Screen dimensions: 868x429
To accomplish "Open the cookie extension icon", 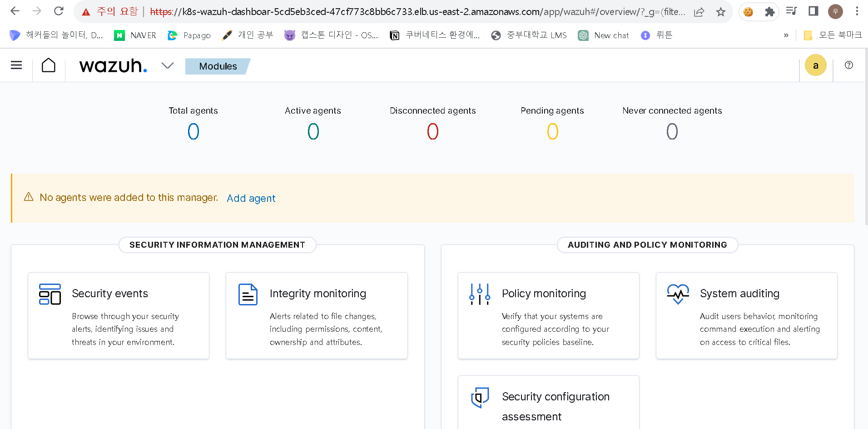I will (748, 12).
